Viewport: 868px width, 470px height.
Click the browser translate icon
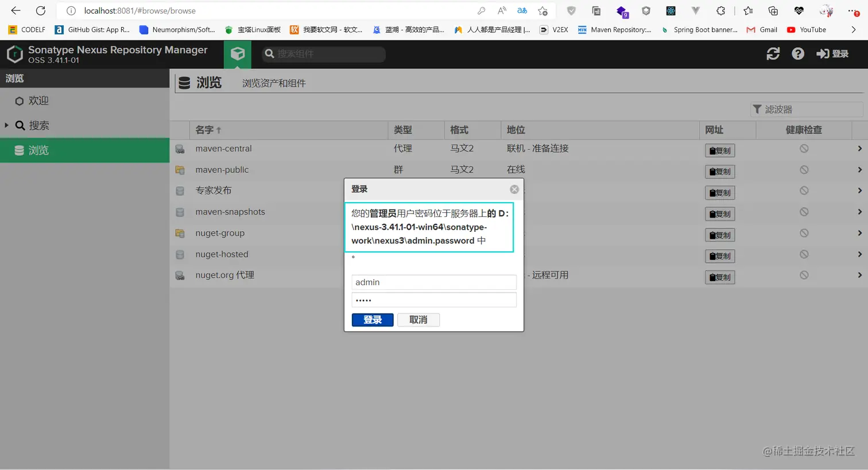click(522, 11)
